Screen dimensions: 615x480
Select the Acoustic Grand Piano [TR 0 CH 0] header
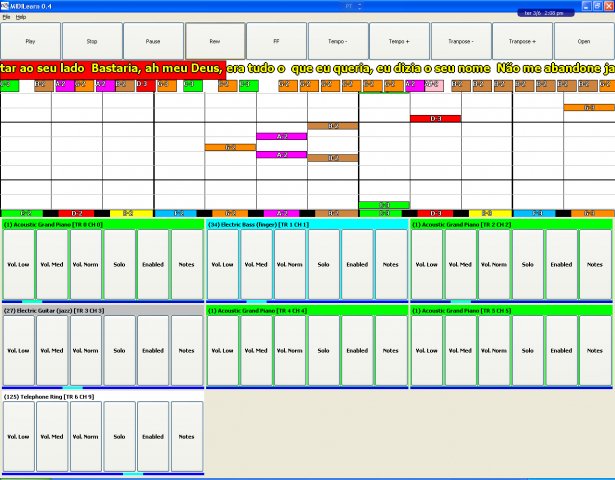[103, 225]
